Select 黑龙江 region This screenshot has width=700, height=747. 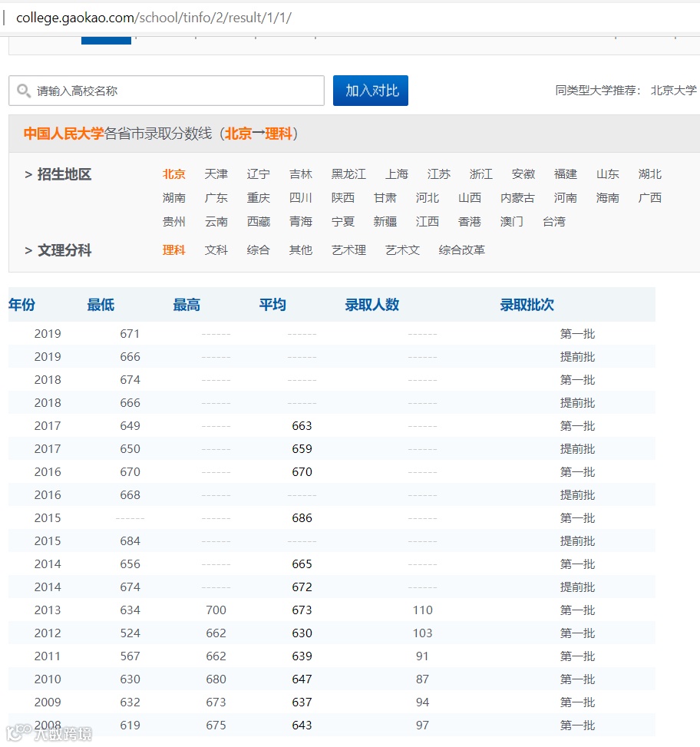(x=349, y=174)
